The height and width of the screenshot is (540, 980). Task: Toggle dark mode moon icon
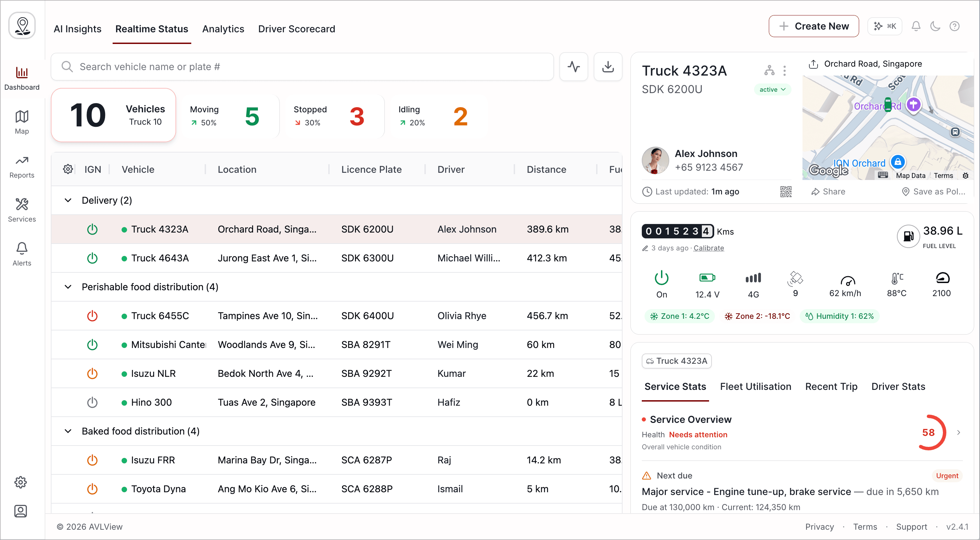(x=935, y=26)
